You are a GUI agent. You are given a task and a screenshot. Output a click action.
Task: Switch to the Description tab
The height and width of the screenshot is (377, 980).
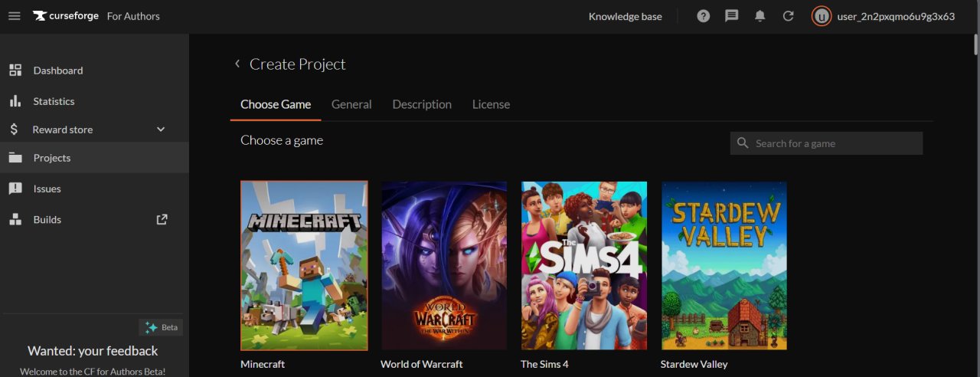click(422, 104)
